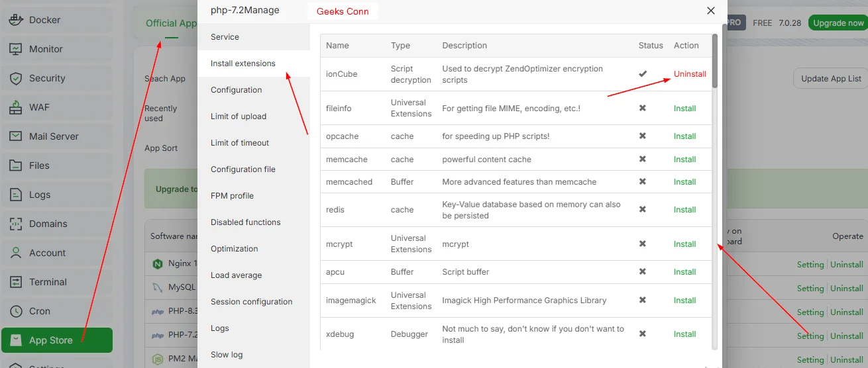Screen dimensions: 868x368
Task: Close the php-7.2Manage dialog
Action: coord(711,11)
